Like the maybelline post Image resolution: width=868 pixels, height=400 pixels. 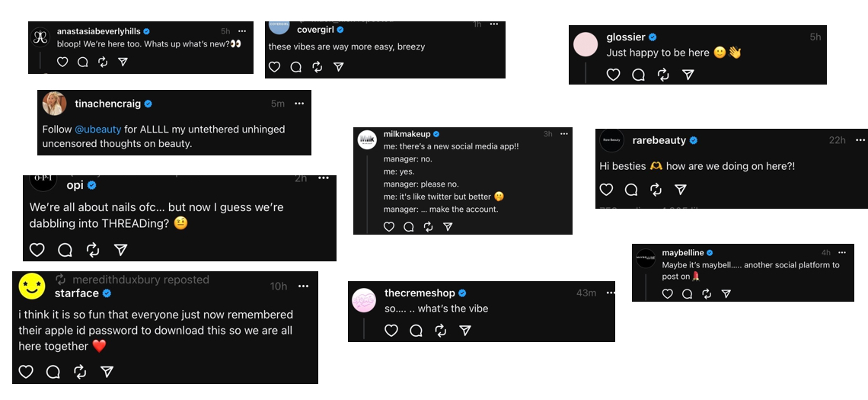[x=668, y=293]
